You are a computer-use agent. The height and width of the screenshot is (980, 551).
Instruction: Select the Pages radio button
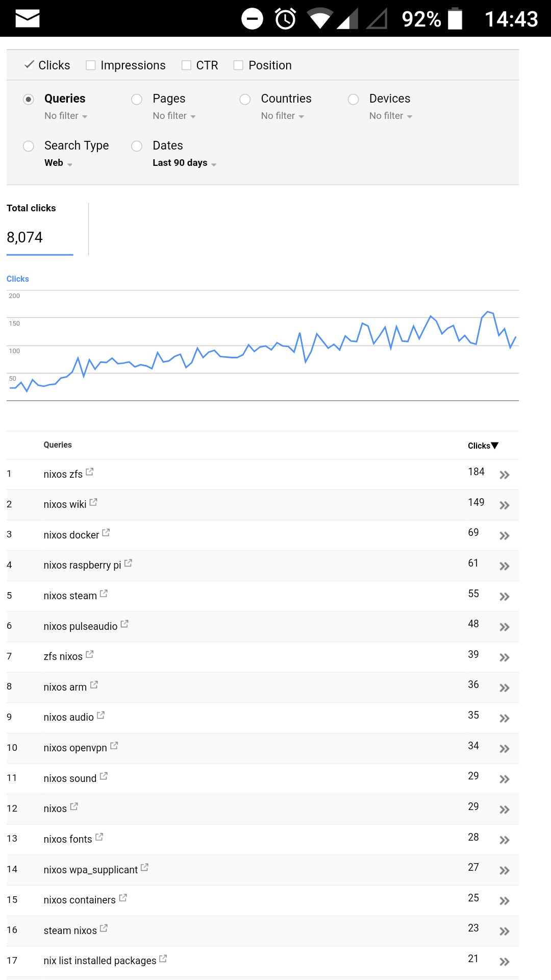click(x=137, y=99)
